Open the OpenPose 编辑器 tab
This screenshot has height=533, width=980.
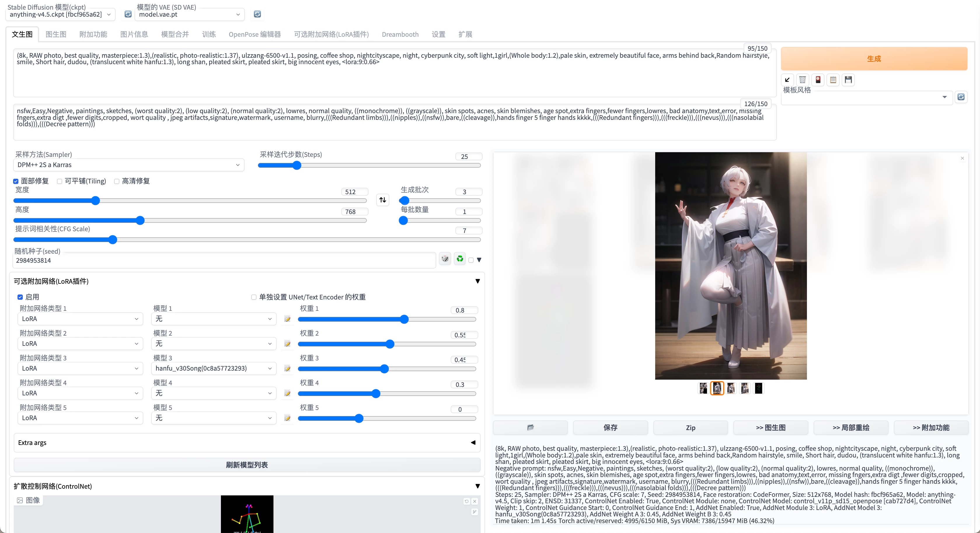click(254, 34)
